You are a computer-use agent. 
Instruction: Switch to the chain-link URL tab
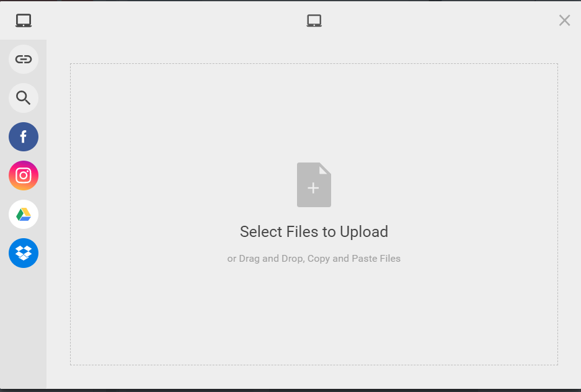point(24,60)
